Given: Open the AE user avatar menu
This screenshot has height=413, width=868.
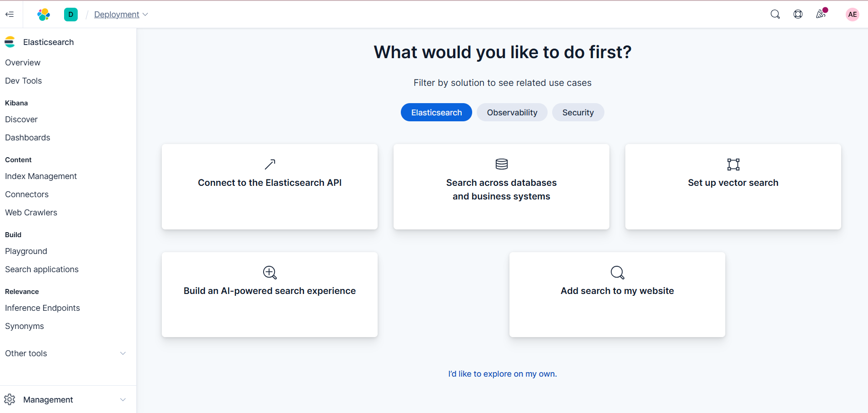Looking at the screenshot, I should [852, 15].
